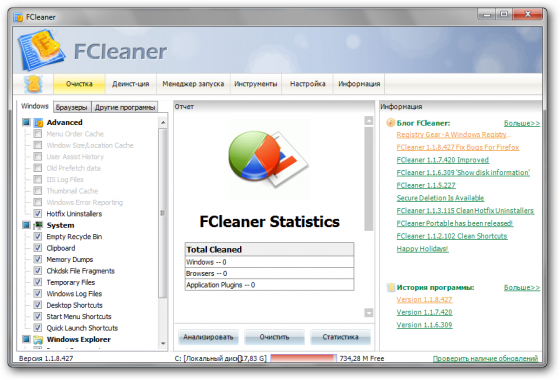
Task: Click the Статистика button
Action: (340, 337)
